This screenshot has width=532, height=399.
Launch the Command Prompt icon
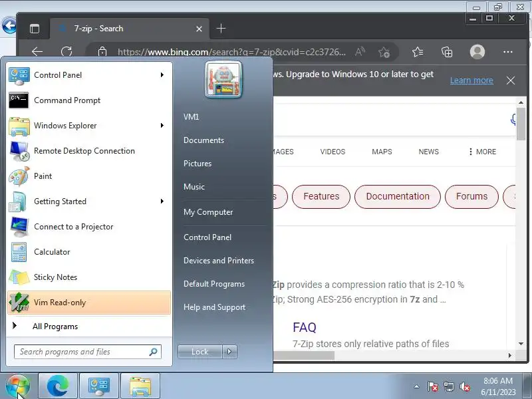coord(19,100)
